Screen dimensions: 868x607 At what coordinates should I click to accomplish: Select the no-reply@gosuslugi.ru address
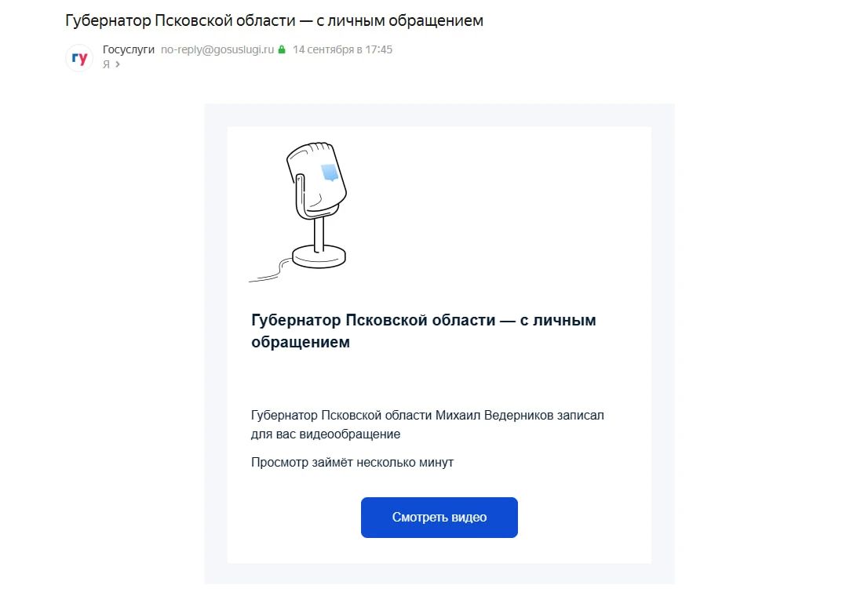tap(217, 49)
